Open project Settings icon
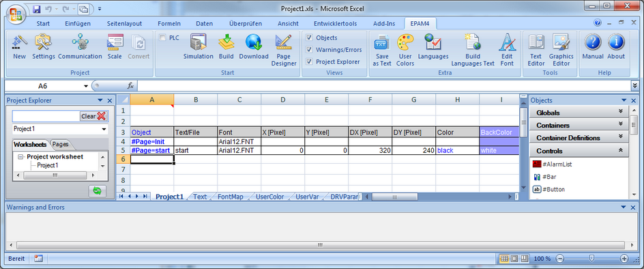644x269 pixels. tap(43, 42)
